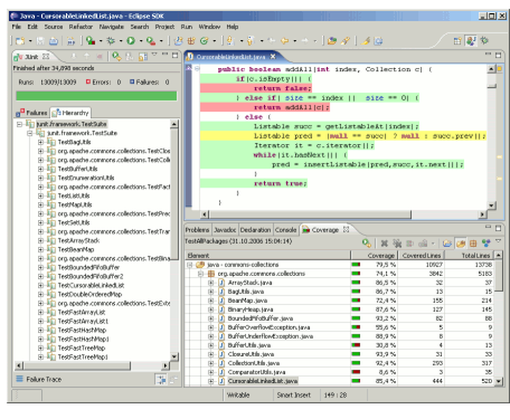Expand CursorableLinkedList.java coverage row
The width and height of the screenshot is (510, 420).
point(211,381)
